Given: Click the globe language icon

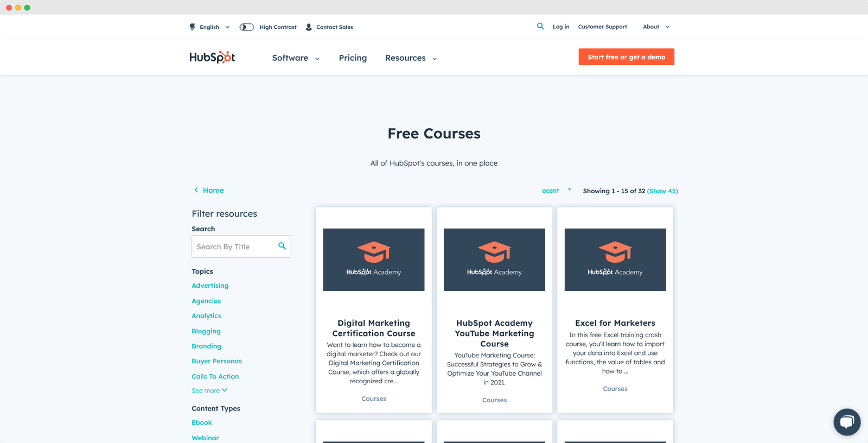Looking at the screenshot, I should click(192, 27).
